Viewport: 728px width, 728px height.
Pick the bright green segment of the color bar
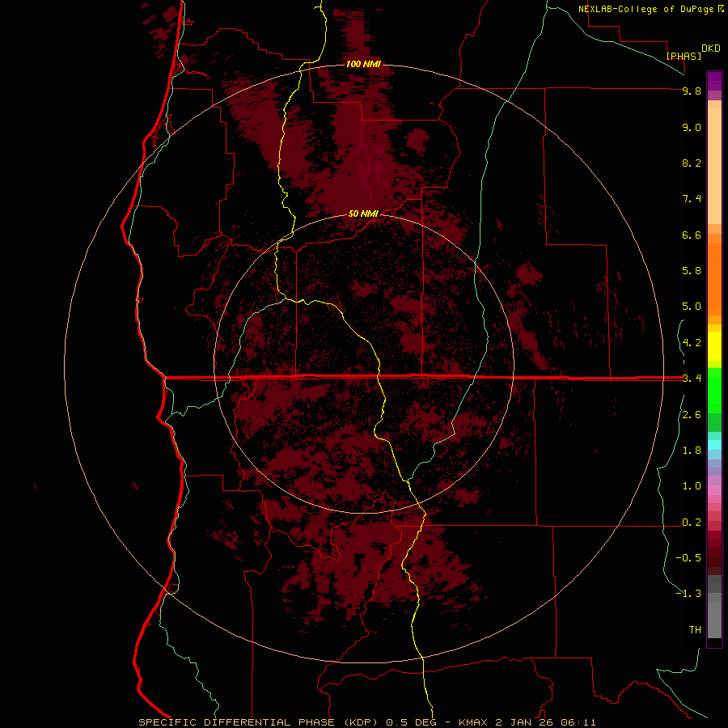pos(714,390)
